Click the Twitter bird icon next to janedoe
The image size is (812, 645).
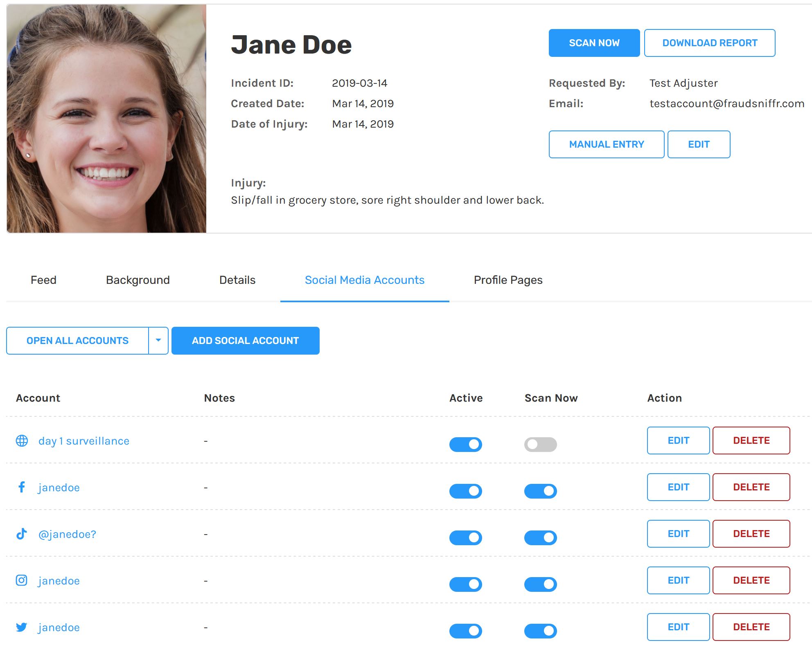[x=22, y=627]
